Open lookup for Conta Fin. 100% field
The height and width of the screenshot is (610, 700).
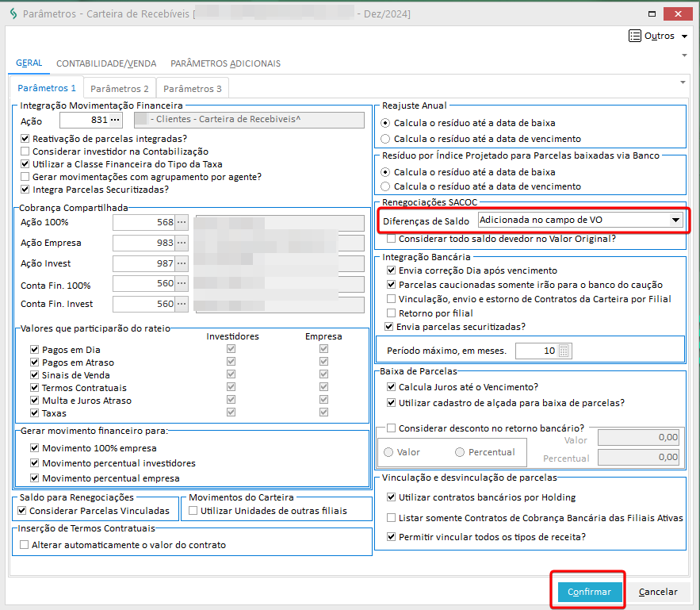pos(182,283)
